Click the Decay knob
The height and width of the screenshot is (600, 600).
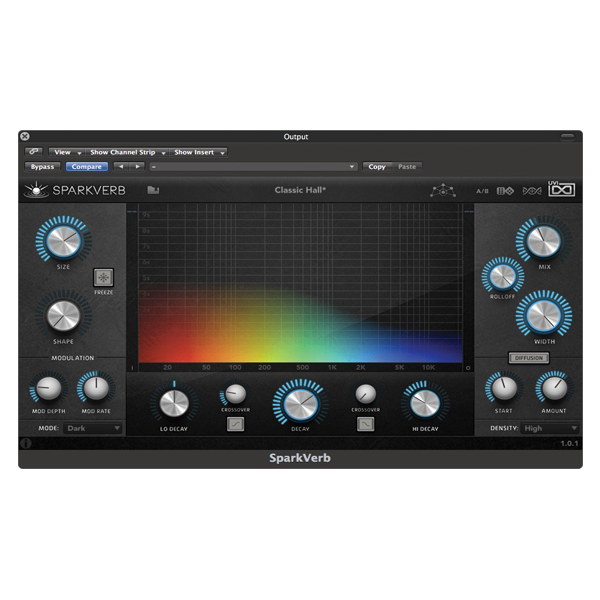pyautogui.click(x=298, y=403)
